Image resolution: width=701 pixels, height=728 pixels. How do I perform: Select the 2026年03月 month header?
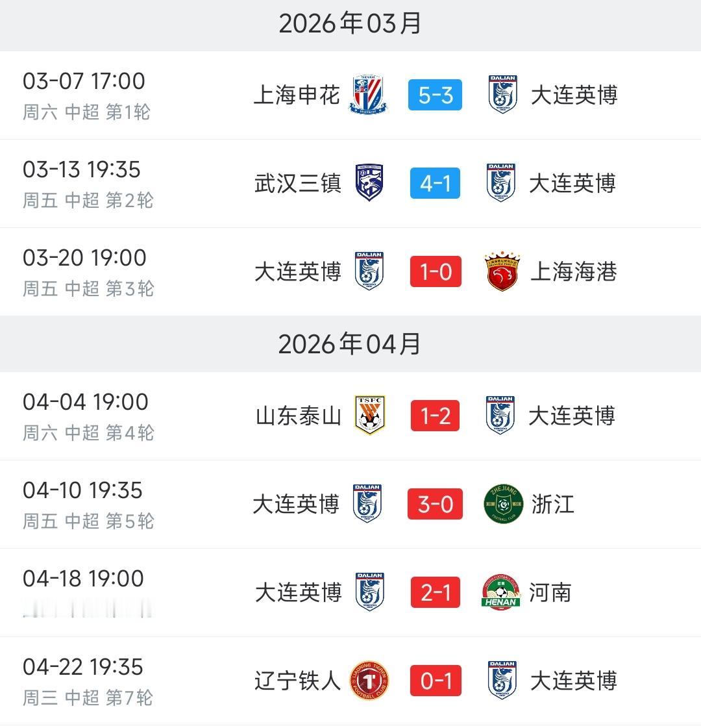350,23
